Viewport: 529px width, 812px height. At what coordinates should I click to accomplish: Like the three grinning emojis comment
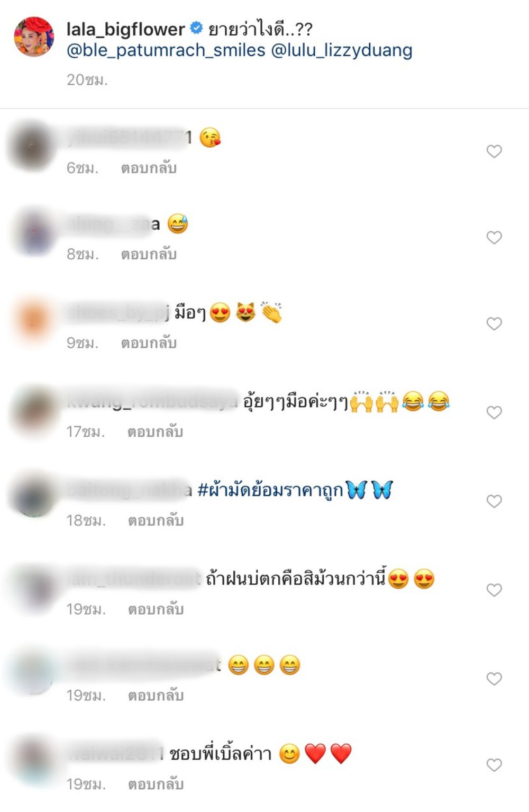coord(494,679)
